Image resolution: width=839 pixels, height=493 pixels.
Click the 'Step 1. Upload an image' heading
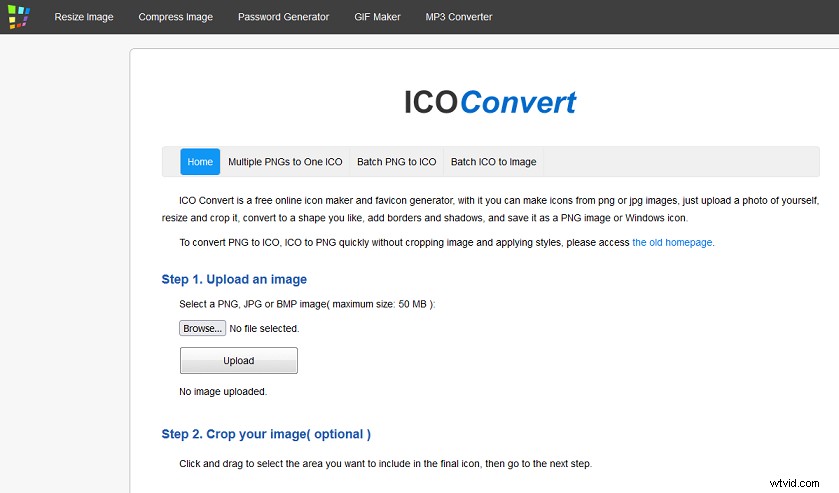pyautogui.click(x=234, y=279)
